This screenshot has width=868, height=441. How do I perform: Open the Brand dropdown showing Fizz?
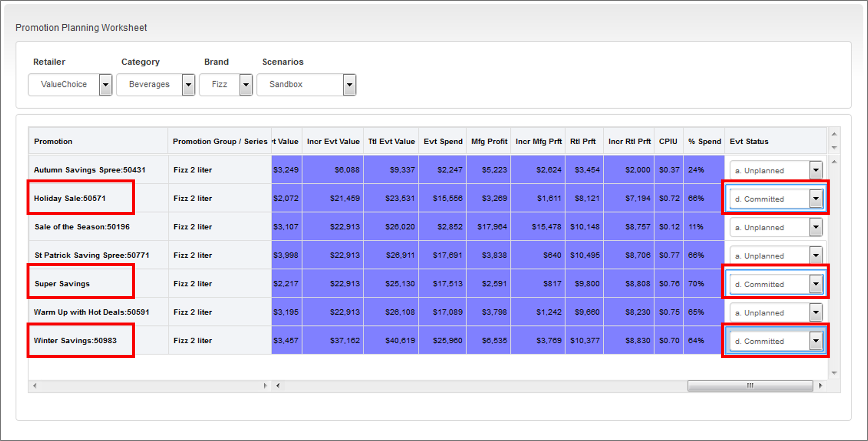point(225,85)
